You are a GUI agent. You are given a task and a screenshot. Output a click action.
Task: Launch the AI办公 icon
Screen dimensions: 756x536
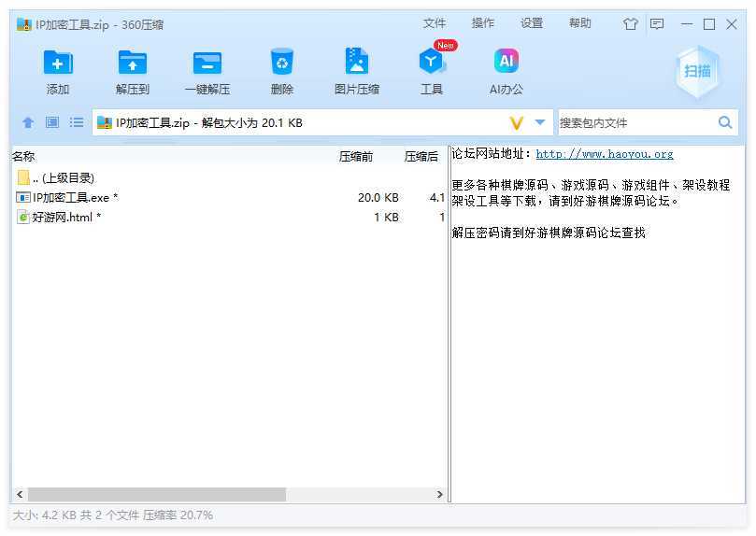point(506,63)
